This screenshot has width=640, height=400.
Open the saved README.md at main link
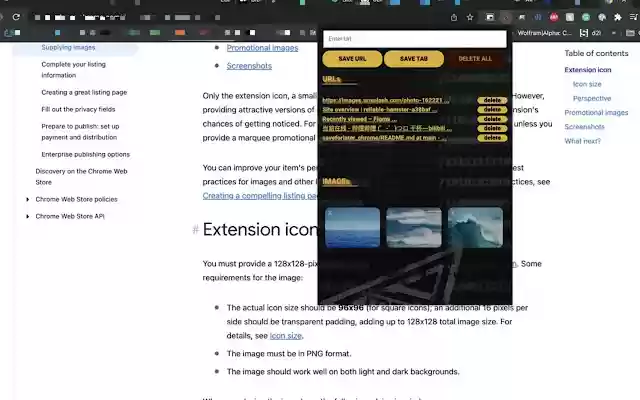point(384,138)
